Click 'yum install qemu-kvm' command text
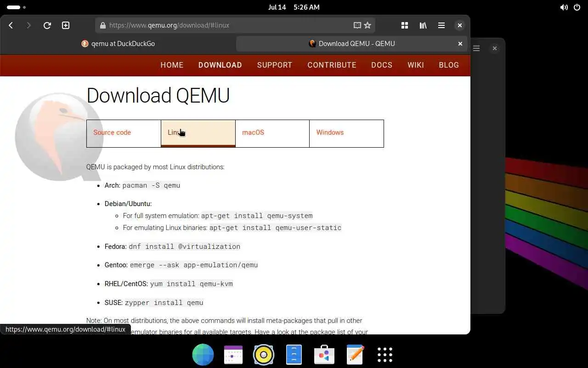This screenshot has width=588, height=368. [192, 284]
